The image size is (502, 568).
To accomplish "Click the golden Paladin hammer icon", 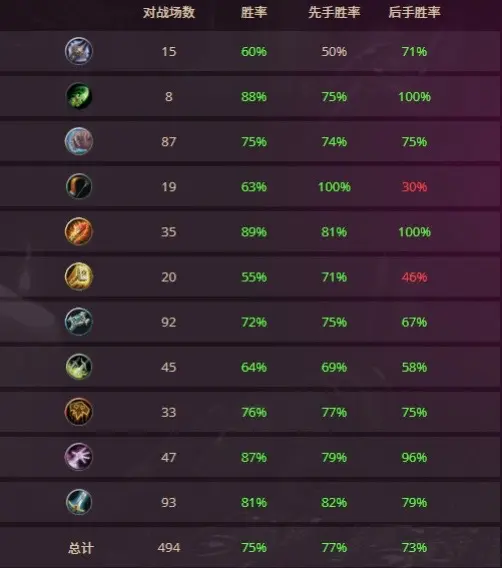I will (79, 277).
